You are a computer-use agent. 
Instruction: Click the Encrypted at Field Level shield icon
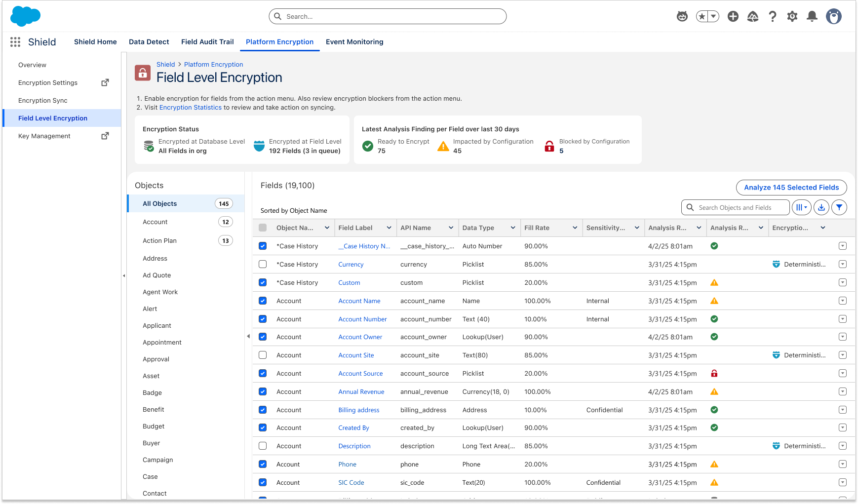click(259, 146)
